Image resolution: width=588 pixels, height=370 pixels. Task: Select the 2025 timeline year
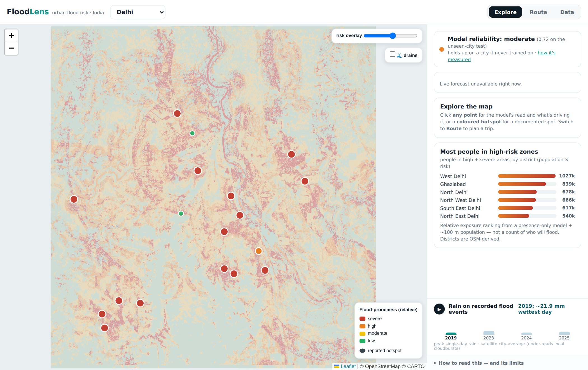click(x=564, y=336)
